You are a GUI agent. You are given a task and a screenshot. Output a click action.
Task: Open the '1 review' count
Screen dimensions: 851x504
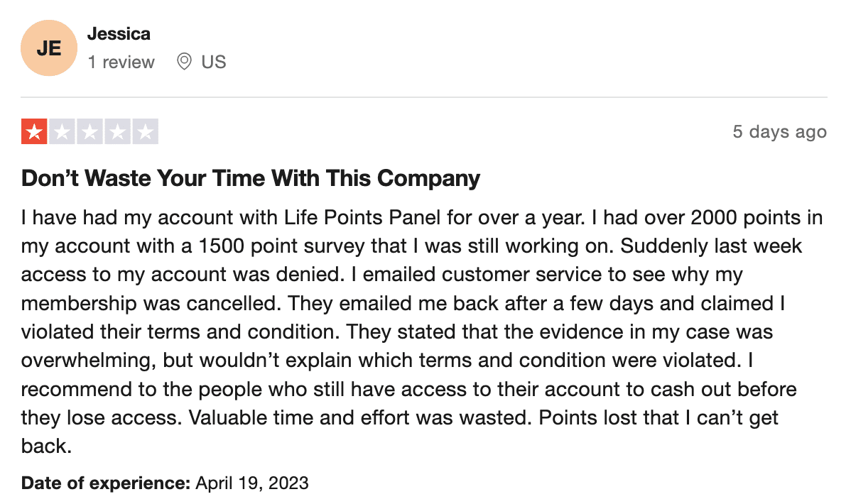[x=121, y=62]
